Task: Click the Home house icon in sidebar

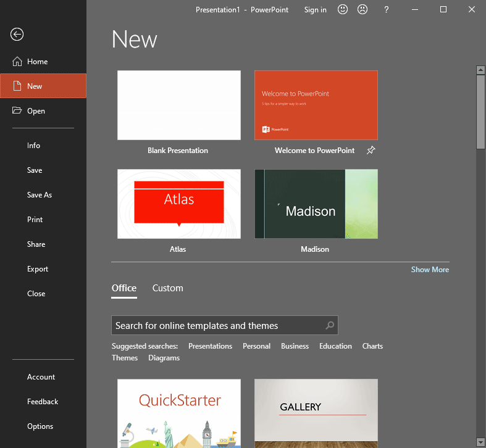Action: 17,61
